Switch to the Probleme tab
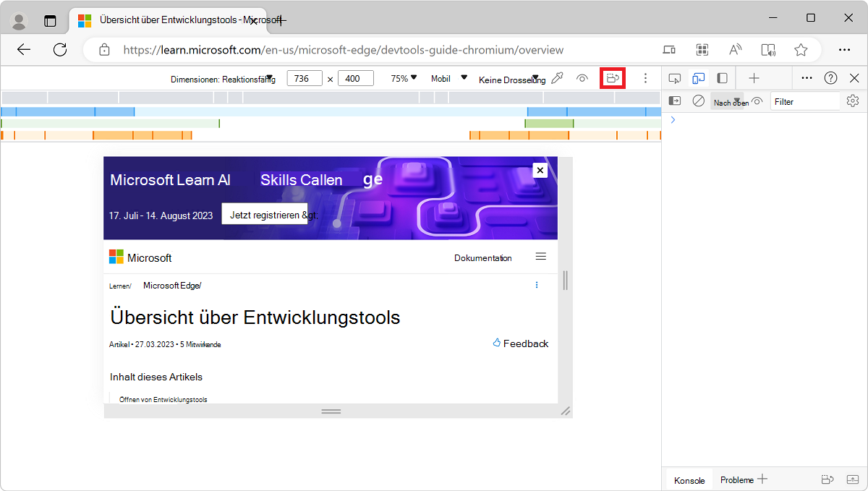868x491 pixels. 737,479
